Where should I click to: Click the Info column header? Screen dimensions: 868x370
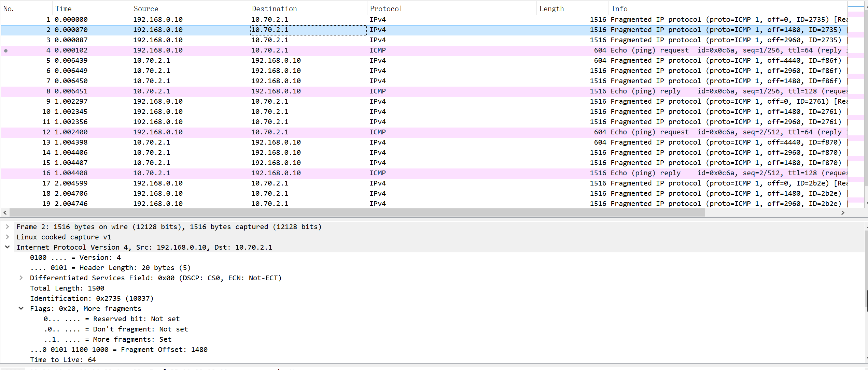pyautogui.click(x=728, y=9)
